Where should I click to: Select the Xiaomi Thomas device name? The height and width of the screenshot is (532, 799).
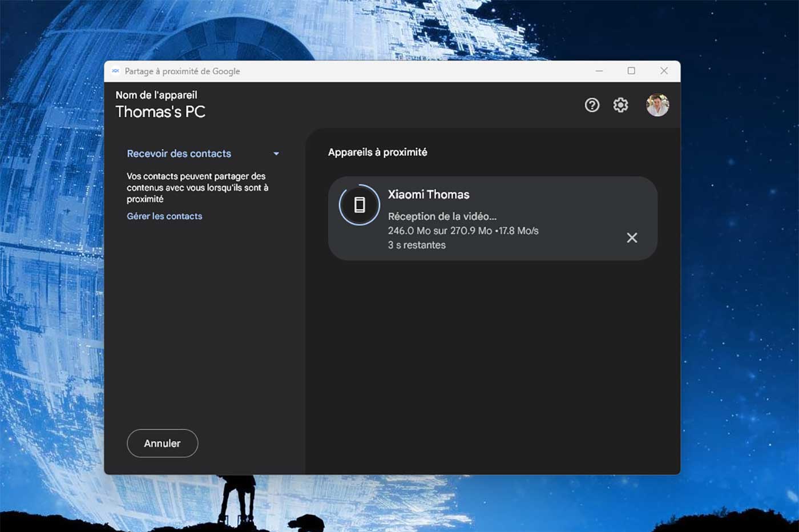coord(429,195)
